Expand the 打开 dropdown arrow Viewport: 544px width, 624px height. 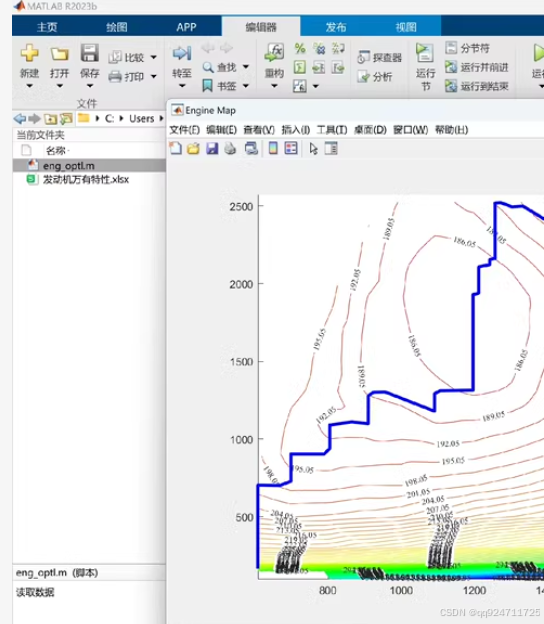[59, 86]
